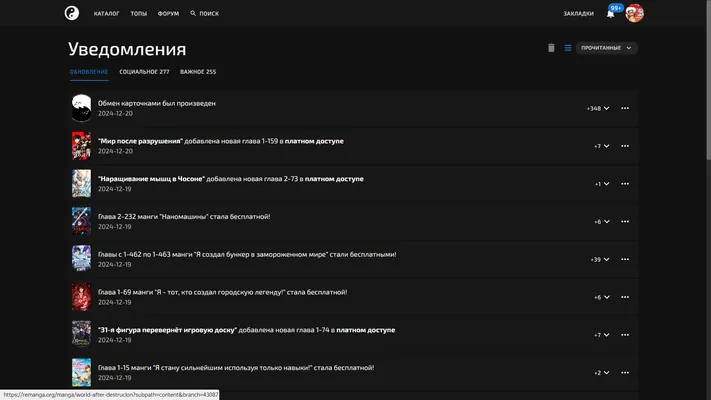
Task: Open options menu for 31-я фигура row
Action: pos(625,335)
